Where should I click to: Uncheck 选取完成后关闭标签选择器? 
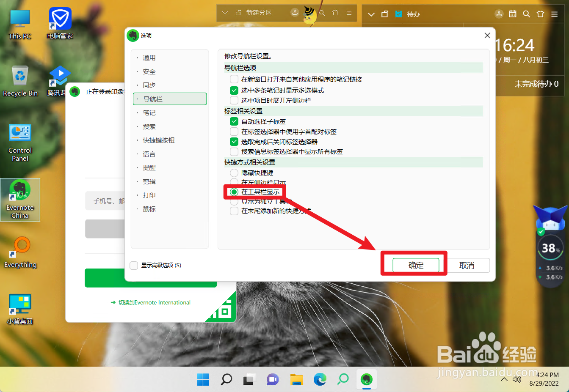234,142
